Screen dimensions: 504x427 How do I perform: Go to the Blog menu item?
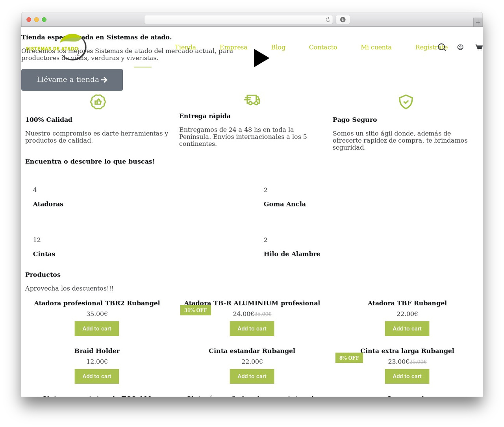(278, 47)
